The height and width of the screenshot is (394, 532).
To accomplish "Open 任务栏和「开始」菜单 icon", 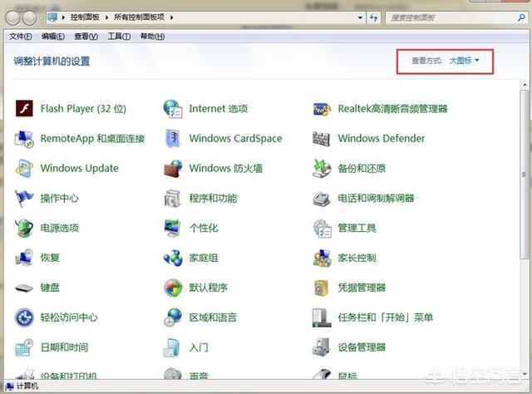I will click(x=322, y=318).
